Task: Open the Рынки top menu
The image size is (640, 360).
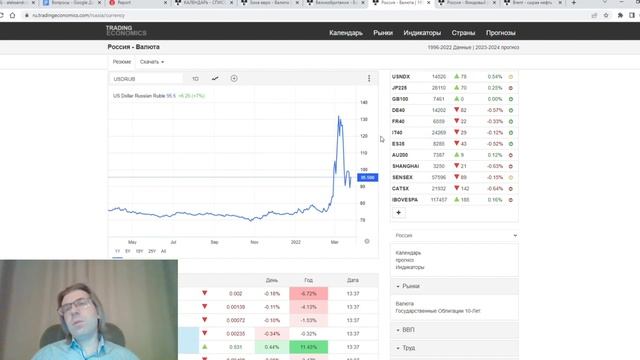Action: click(x=383, y=33)
